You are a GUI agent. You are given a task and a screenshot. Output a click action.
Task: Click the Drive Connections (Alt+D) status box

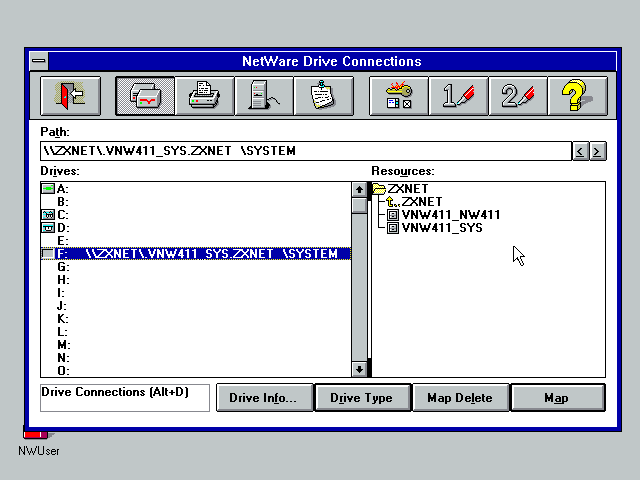(125, 398)
